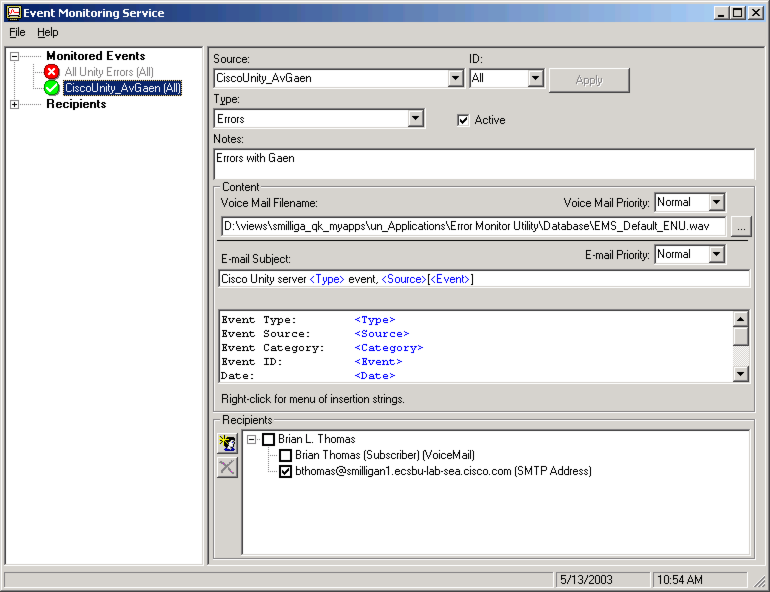The image size is (770, 592).
Task: Click the bthomas@smilligan1 SMTP address text
Action: tap(443, 471)
